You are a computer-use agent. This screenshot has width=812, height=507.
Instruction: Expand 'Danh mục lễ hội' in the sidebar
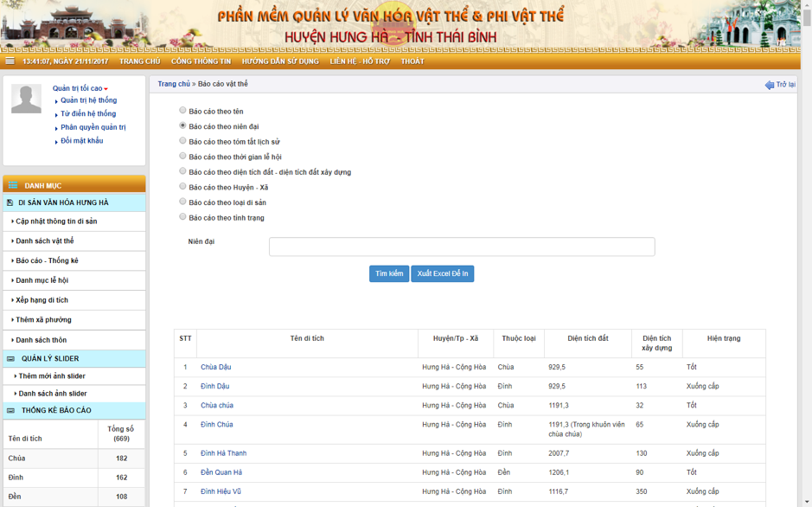[x=42, y=280]
